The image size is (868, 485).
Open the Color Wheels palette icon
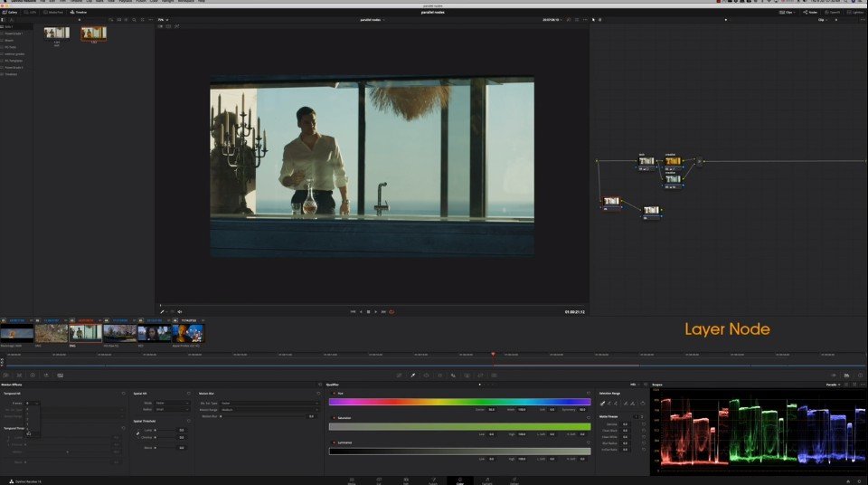coord(33,376)
